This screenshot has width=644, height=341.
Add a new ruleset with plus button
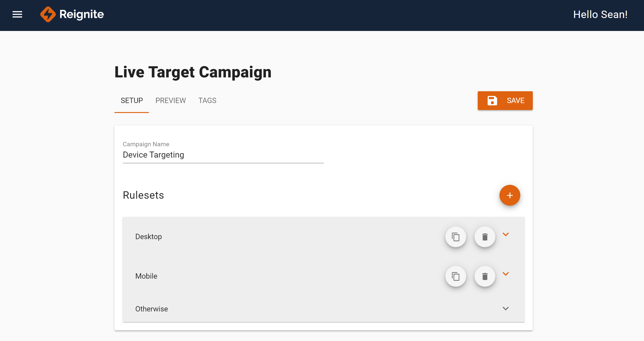coord(509,195)
